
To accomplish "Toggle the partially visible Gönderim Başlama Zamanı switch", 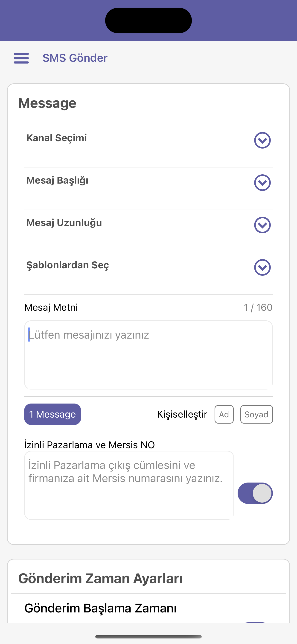I will click(255, 623).
